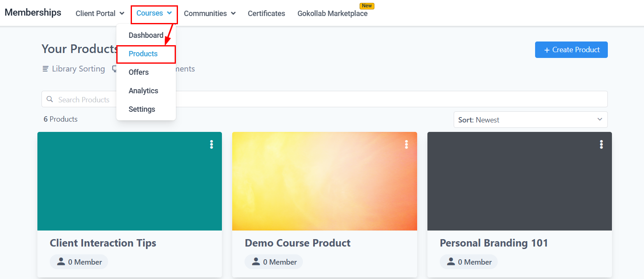Expand the Communities dropdown
The height and width of the screenshot is (279, 644).
click(x=210, y=13)
